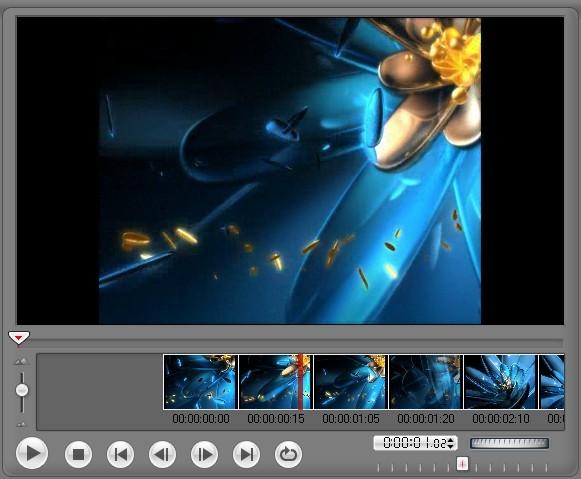Increase the timecode with the up arrow
Viewport: 581px width, 479px height.
(x=451, y=440)
